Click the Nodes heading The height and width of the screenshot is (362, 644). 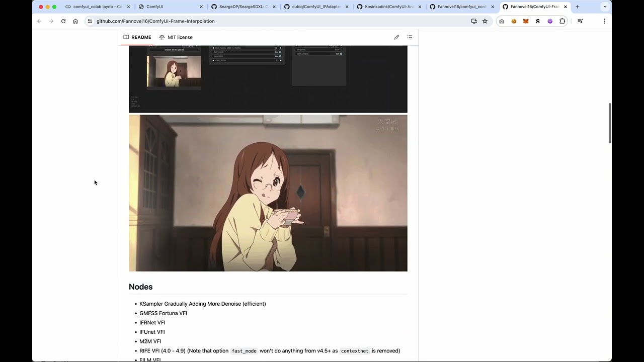pos(140,287)
